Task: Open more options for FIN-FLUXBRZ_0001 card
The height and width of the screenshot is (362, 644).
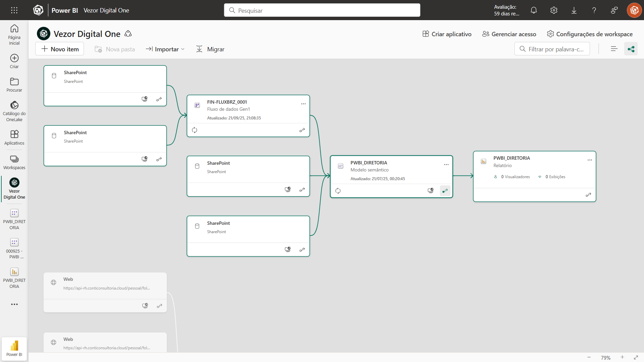Action: (303, 104)
